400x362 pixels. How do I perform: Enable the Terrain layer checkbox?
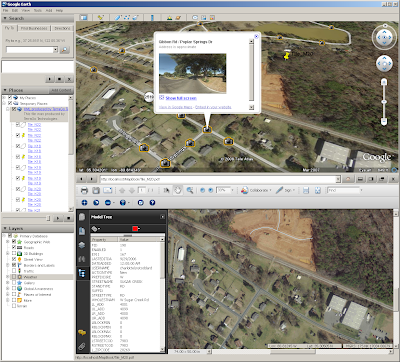[14, 306]
